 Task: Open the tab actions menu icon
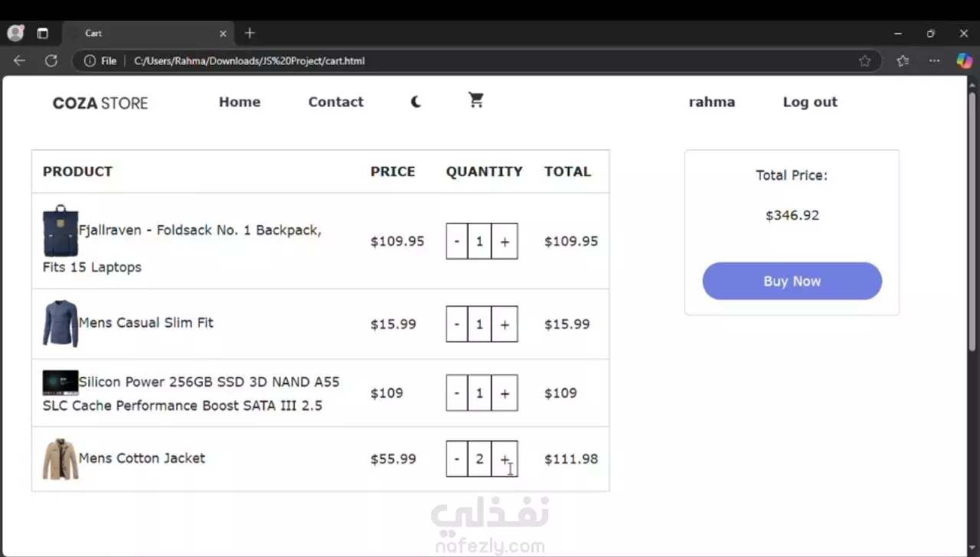point(42,33)
